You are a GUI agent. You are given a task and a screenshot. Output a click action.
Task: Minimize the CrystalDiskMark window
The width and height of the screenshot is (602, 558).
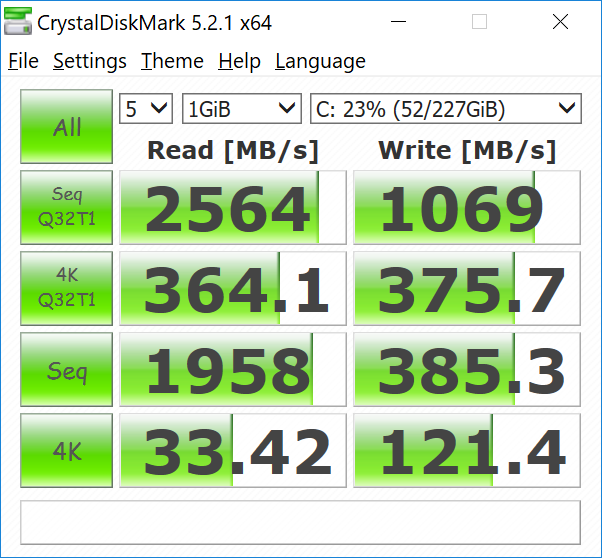click(x=398, y=22)
